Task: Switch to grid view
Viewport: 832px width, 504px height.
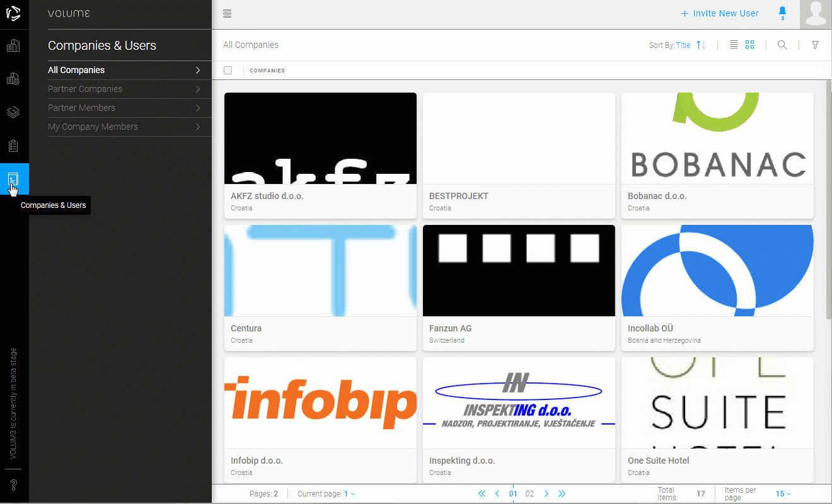Action: point(750,45)
